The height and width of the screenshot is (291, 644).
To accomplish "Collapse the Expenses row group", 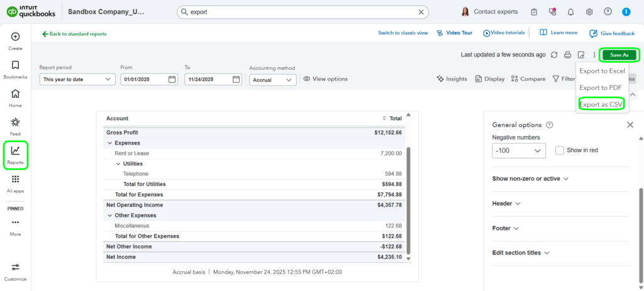I will pos(109,143).
